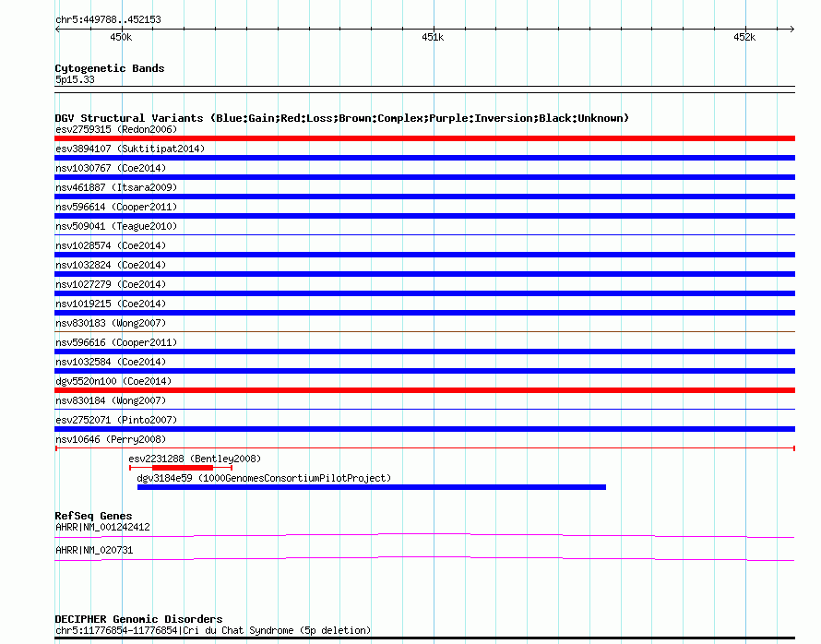This screenshot has width=821, height=644.
Task: Click the blue bar under nsv1019215
Action: coord(424,313)
